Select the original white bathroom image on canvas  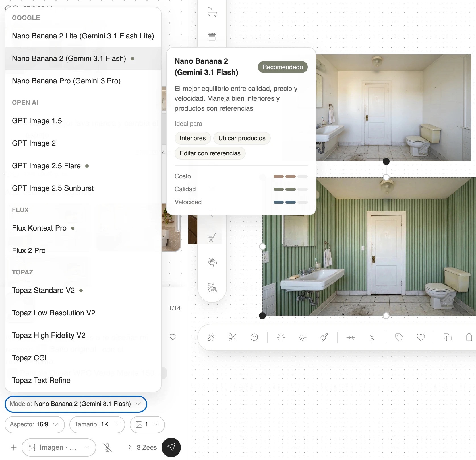[x=394, y=108]
